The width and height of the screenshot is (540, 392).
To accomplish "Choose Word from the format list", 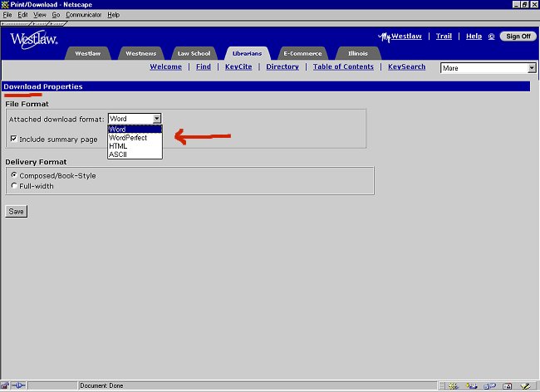I will click(x=135, y=129).
